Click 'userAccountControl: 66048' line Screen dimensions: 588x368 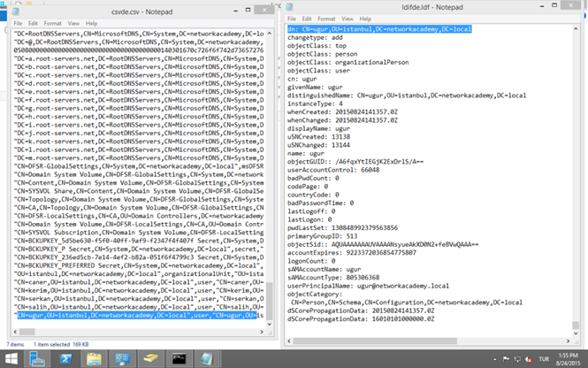click(333, 170)
